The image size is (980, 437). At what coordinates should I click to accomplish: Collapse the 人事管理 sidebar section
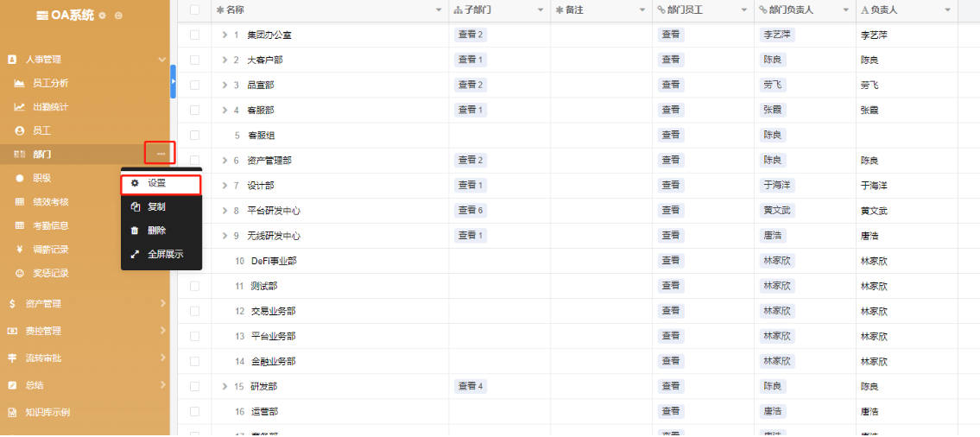coord(161,60)
